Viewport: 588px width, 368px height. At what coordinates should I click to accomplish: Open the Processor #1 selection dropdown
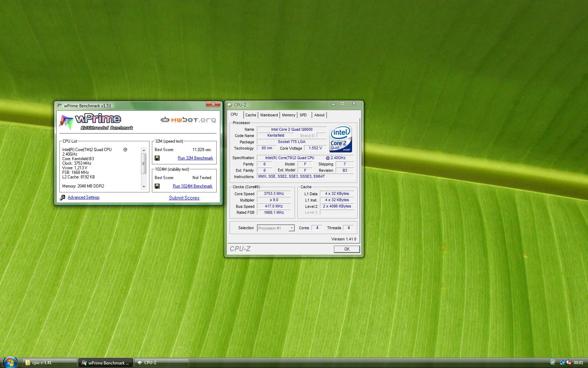pyautogui.click(x=275, y=228)
